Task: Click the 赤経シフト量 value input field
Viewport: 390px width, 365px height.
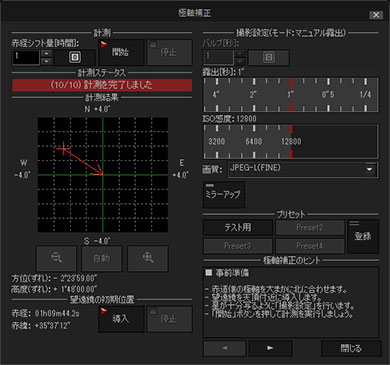Action: click(x=26, y=57)
